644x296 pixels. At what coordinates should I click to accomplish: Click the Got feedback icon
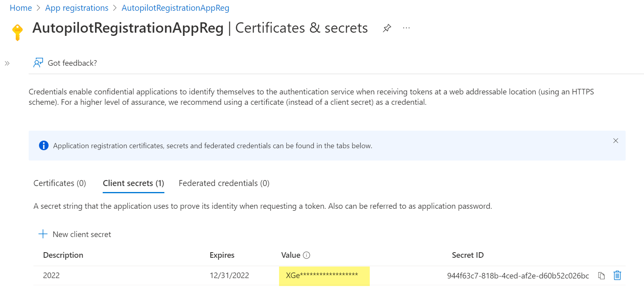tap(38, 63)
